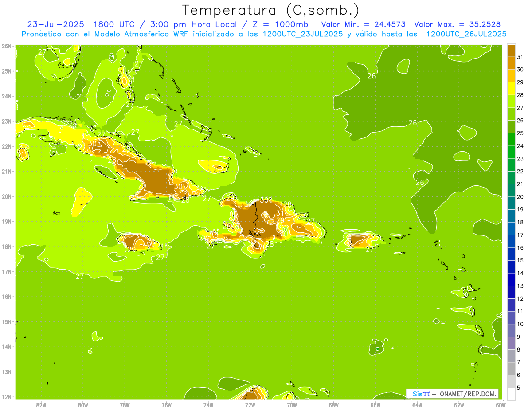Click yellow legend swatch between 28 and 29
The width and height of the screenshot is (532, 411).
(511, 89)
